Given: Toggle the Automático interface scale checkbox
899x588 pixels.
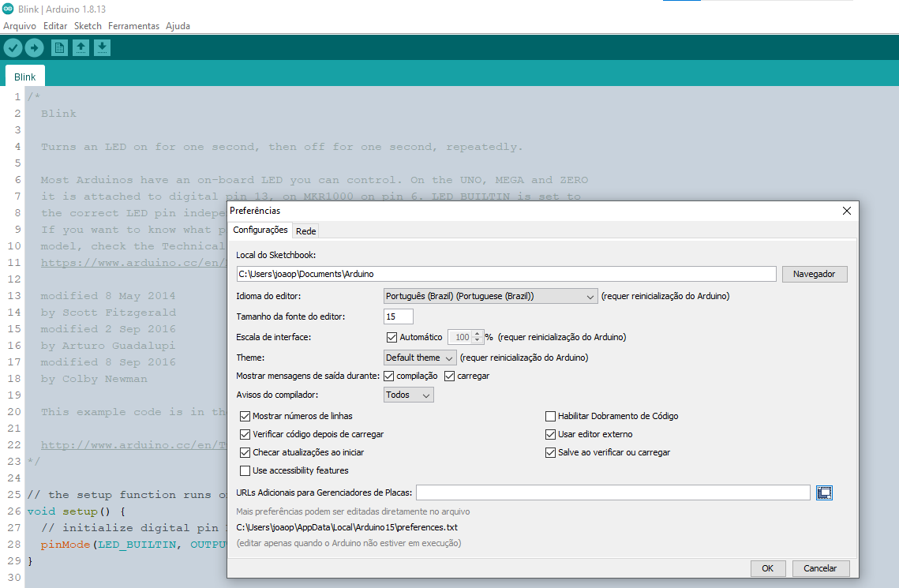Looking at the screenshot, I should pos(391,337).
